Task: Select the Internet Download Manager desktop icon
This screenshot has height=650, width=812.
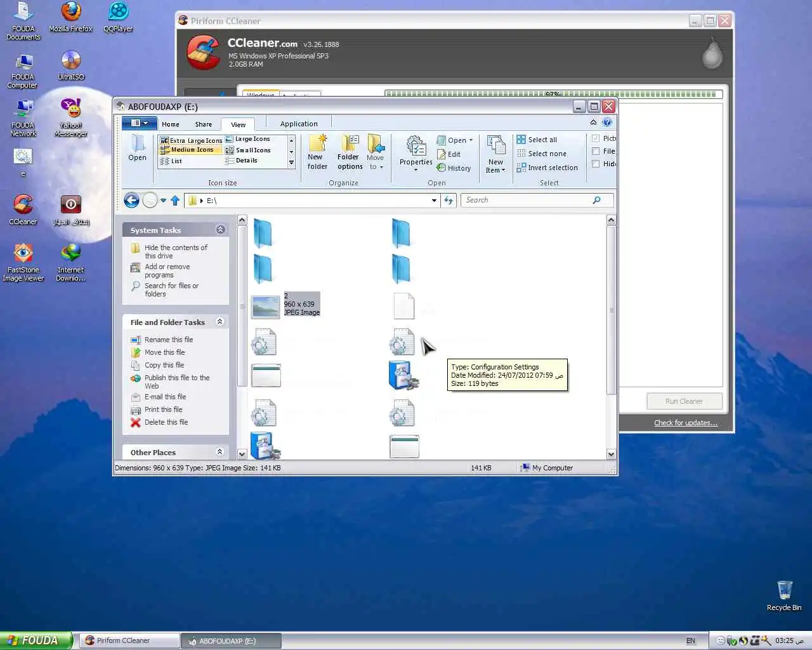Action: (71, 262)
